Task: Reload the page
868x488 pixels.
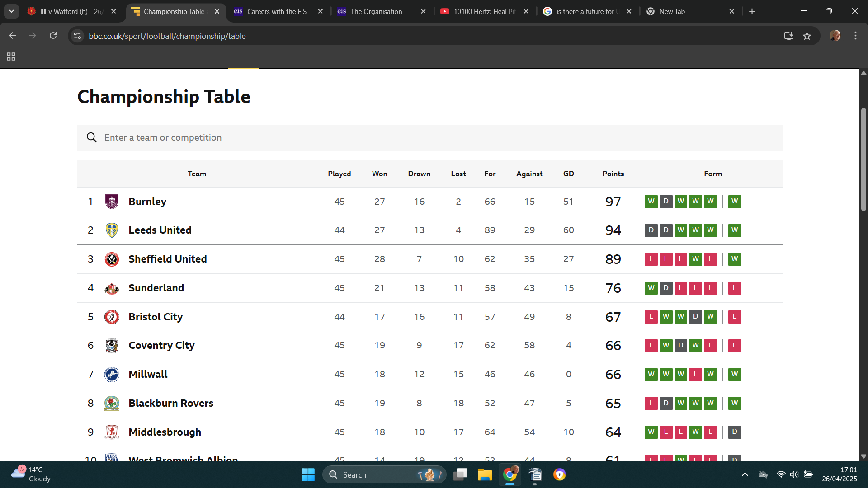Action: point(53,36)
